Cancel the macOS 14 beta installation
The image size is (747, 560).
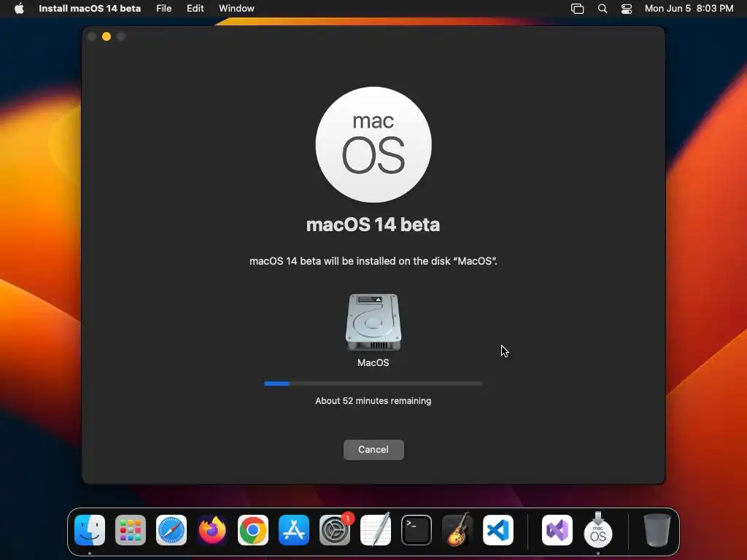[373, 449]
